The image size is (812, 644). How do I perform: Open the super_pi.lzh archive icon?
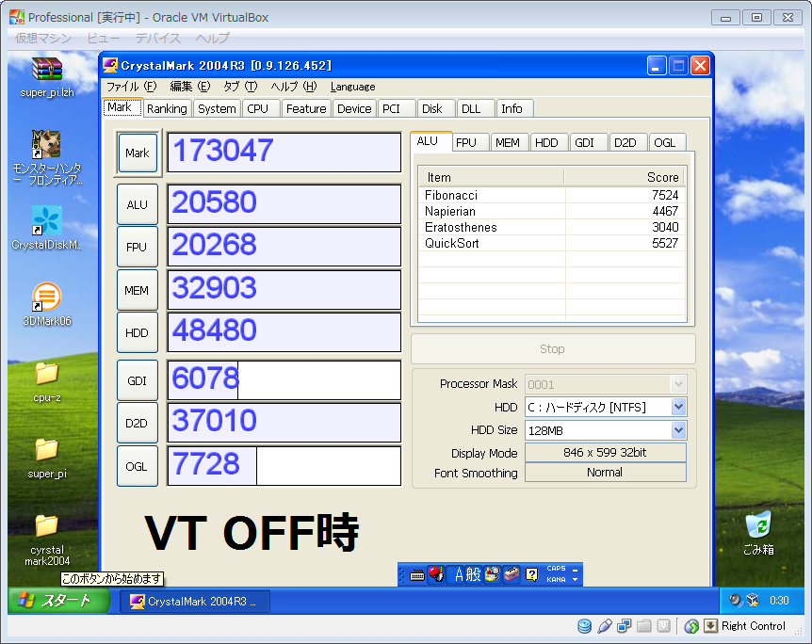click(46, 71)
